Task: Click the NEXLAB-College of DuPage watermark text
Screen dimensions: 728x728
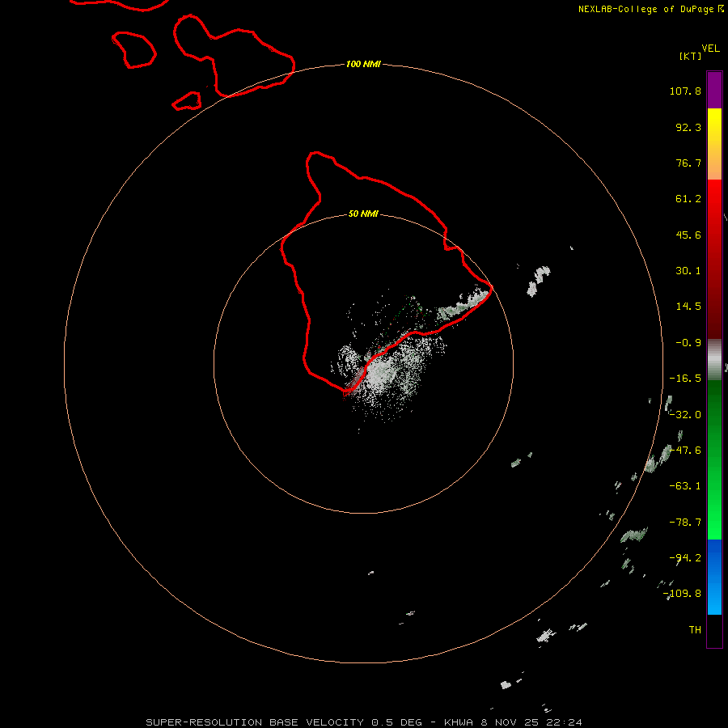Action: tap(645, 9)
